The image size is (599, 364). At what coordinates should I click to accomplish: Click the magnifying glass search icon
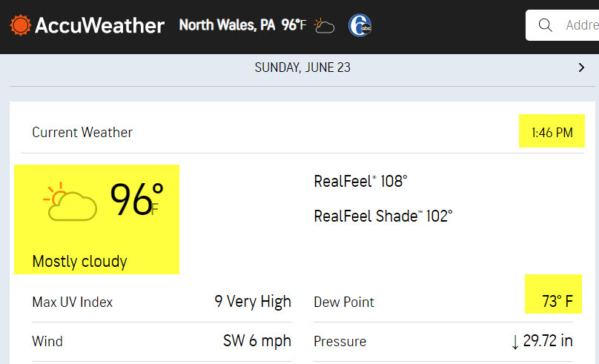click(x=545, y=25)
